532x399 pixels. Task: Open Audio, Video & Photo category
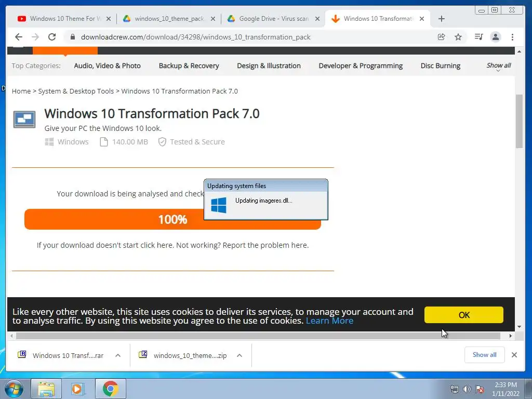[107, 66]
